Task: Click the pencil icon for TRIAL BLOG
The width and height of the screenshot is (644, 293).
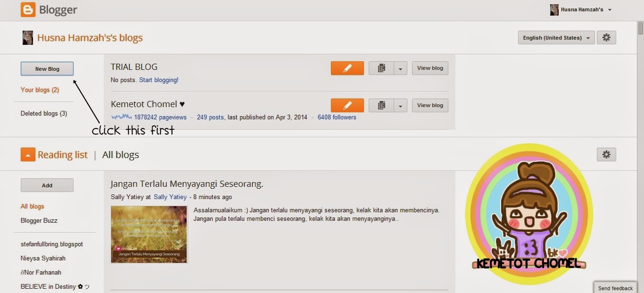Action: point(347,68)
